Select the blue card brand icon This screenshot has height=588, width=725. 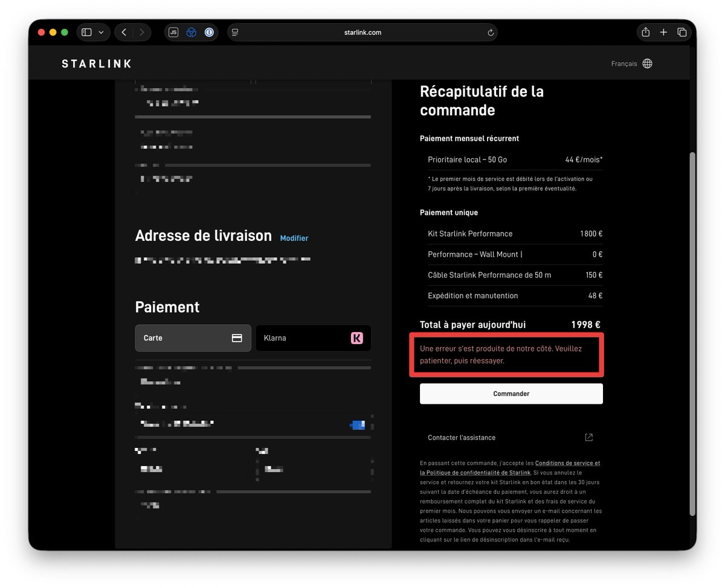coord(358,424)
